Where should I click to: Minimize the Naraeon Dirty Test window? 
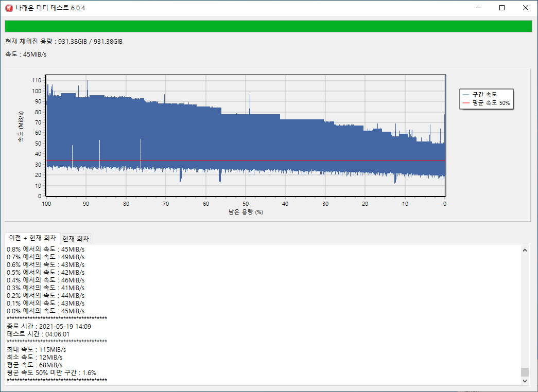pyautogui.click(x=479, y=8)
